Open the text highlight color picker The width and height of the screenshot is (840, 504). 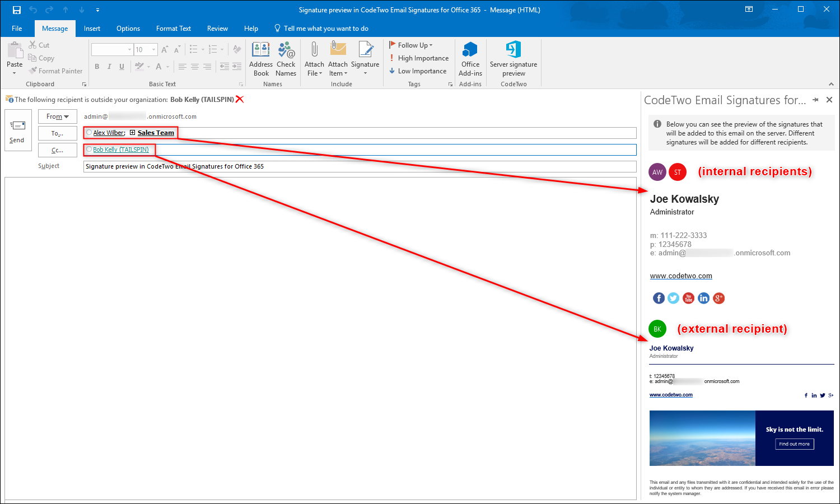[140, 67]
